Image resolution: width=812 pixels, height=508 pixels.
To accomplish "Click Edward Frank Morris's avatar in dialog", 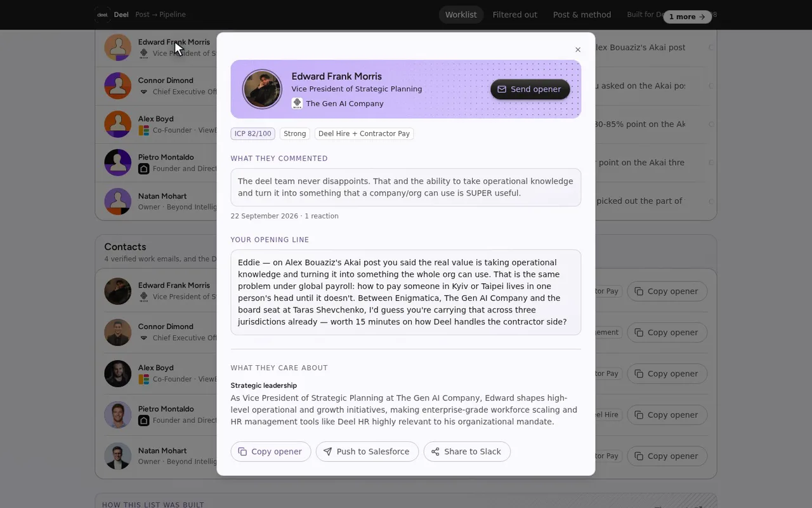I will (262, 89).
